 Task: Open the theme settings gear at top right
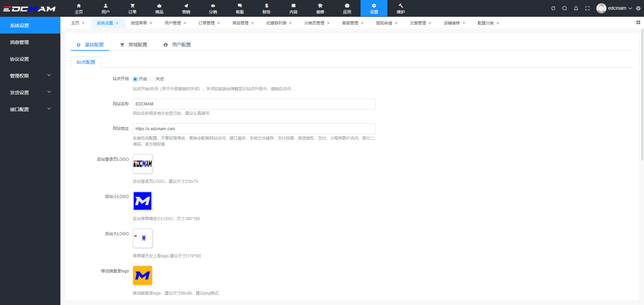click(638, 8)
